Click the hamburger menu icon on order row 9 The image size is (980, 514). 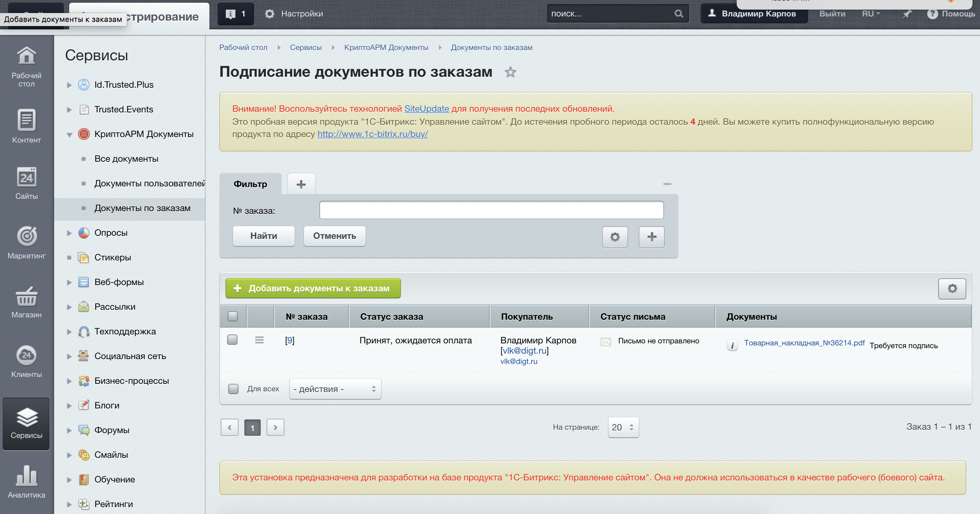click(259, 340)
